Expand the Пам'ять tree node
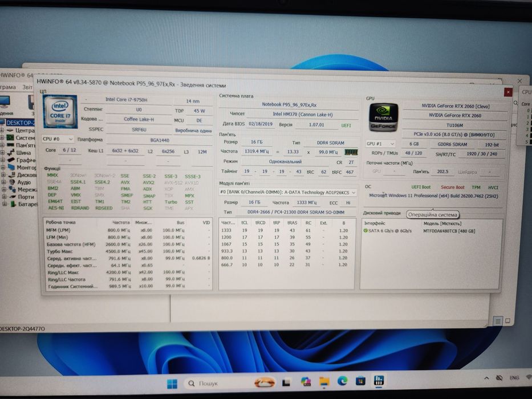Image resolution: width=532 pixels, height=399 pixels. pyautogui.click(x=2, y=145)
